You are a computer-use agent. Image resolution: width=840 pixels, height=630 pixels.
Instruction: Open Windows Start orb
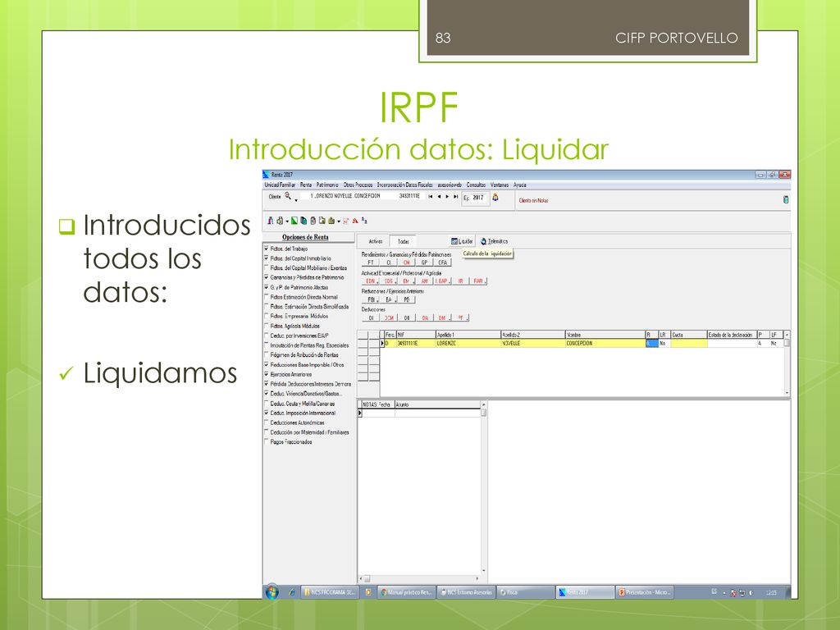pos(272,592)
